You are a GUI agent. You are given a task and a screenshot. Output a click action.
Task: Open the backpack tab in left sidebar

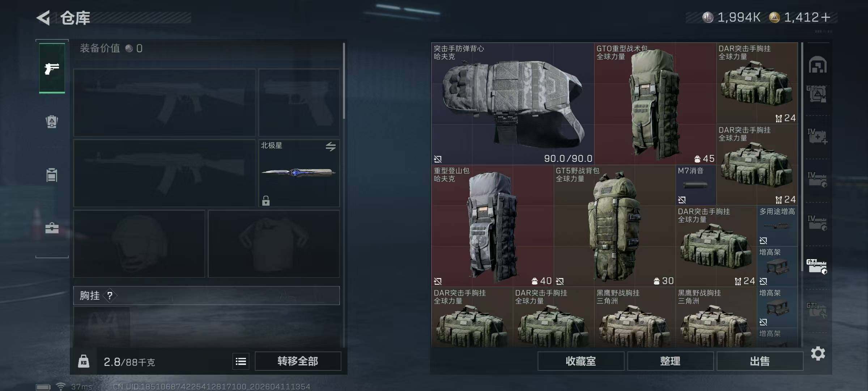coord(52,122)
